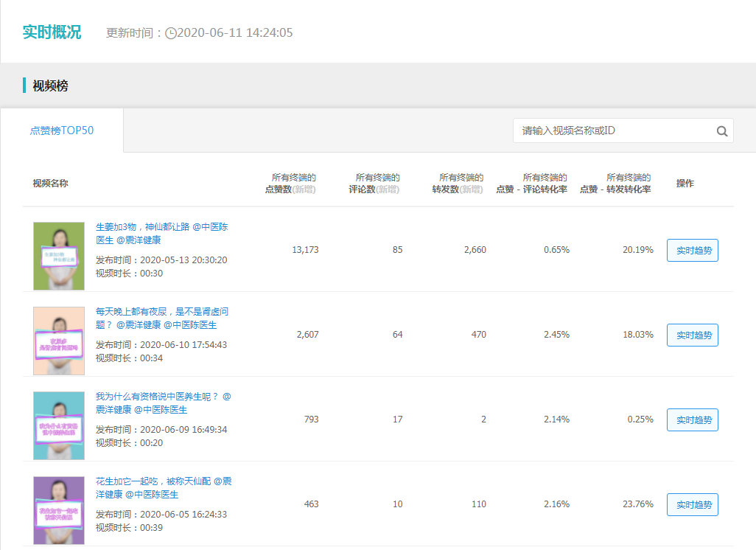Screen dimensions: 756x550
Task: Click the 点赞数(新增) column header
Action: pyautogui.click(x=291, y=184)
